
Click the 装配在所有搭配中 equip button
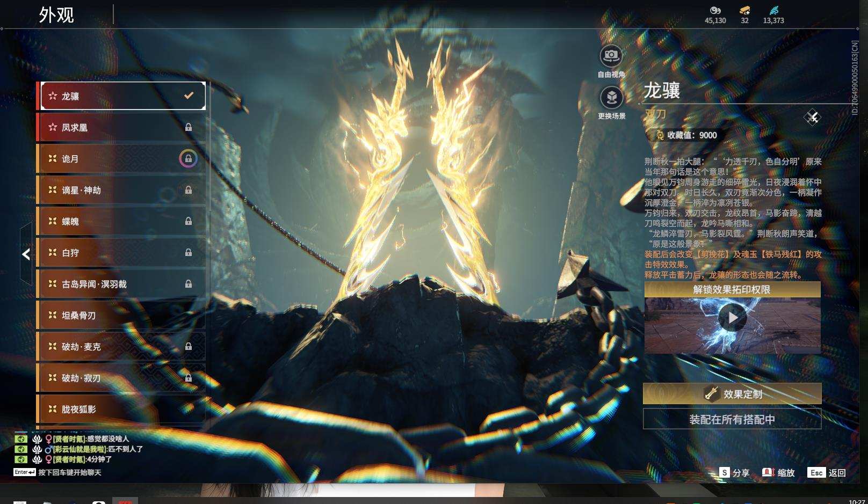click(x=732, y=419)
